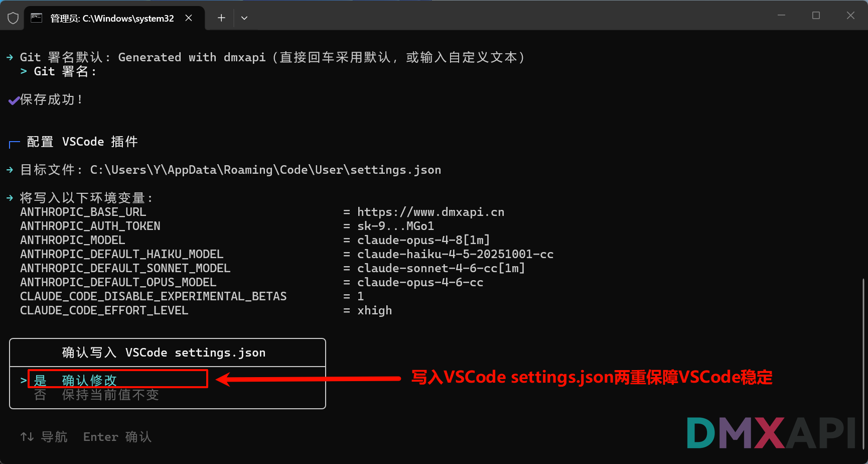Click the CLAUDE_CODE_EFFORT_LEVEL variable name
Viewport: 868px width, 464px height.
point(104,310)
